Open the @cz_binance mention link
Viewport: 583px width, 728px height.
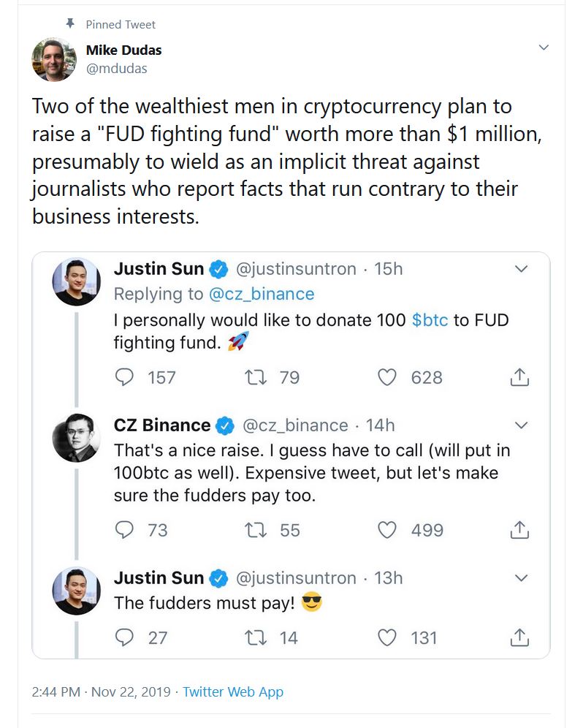[x=262, y=294]
